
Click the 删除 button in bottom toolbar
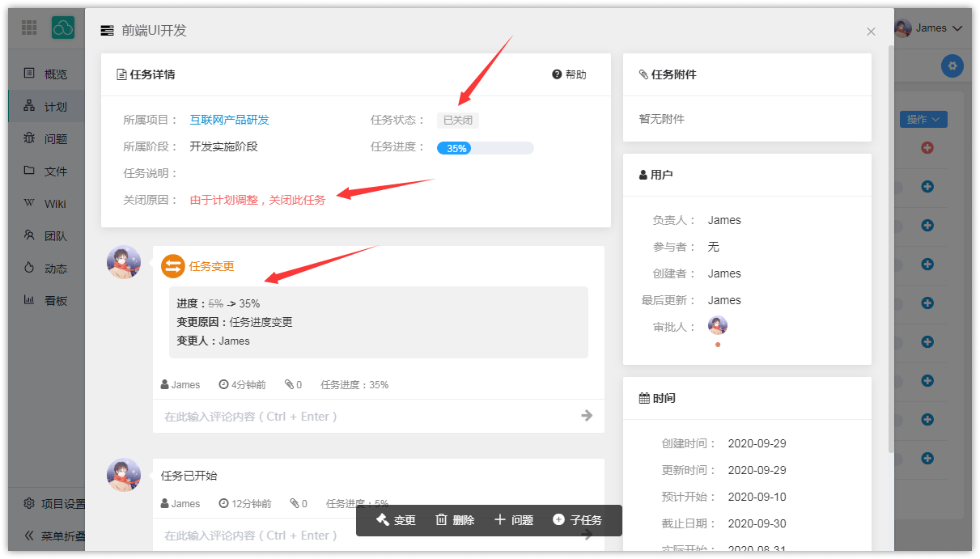point(455,520)
